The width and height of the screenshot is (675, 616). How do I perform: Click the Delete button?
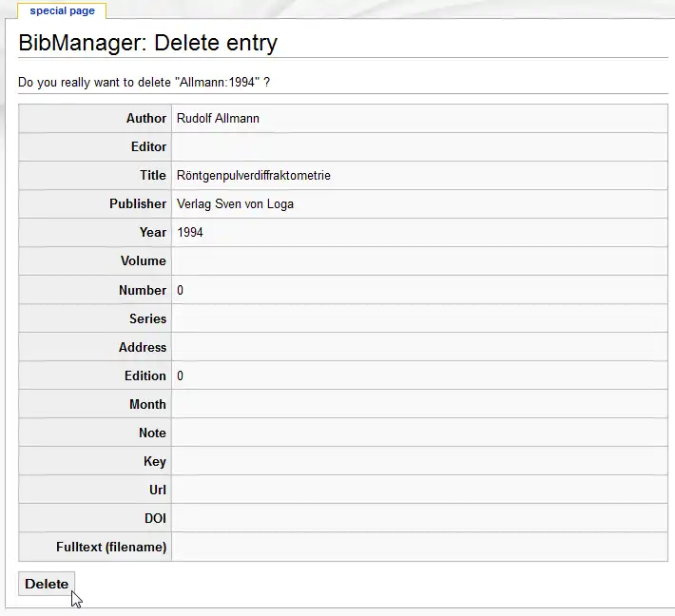pos(47,584)
